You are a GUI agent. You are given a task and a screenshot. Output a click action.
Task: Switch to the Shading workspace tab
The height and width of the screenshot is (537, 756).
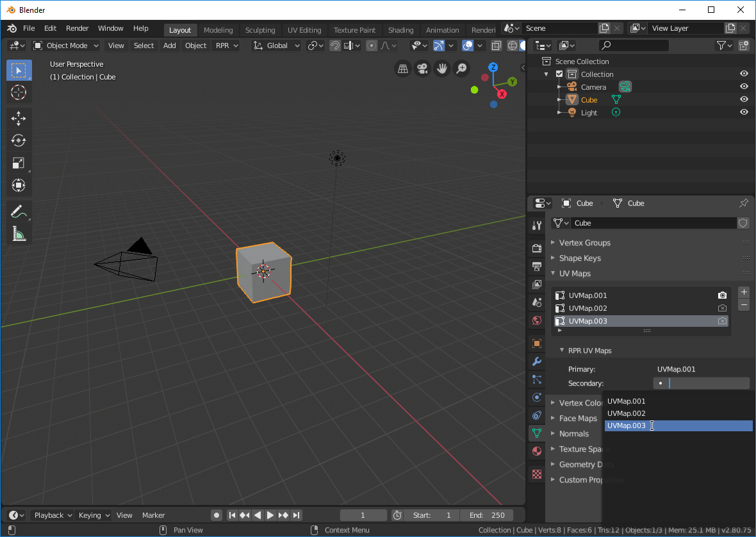pyautogui.click(x=400, y=30)
